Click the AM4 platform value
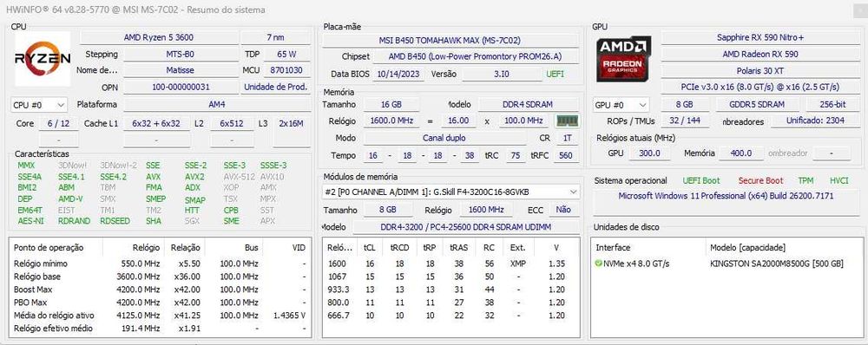The height and width of the screenshot is (345, 868). coord(216,105)
